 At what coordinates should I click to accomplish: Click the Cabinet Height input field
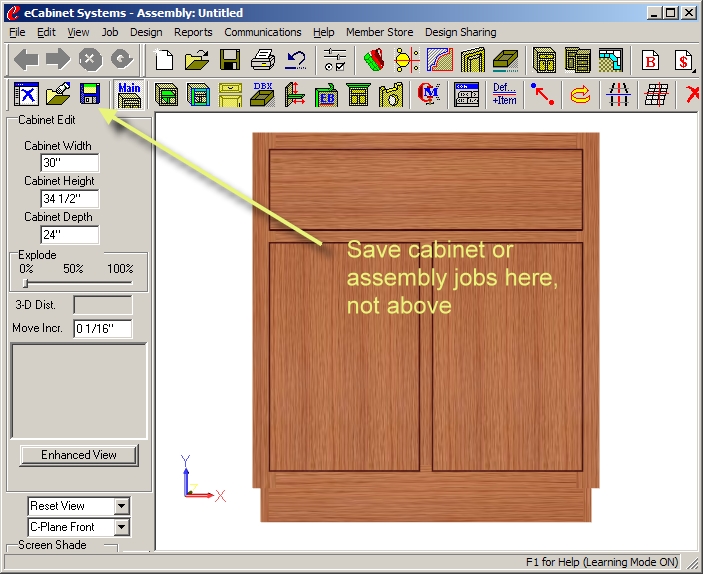pyautogui.click(x=69, y=199)
